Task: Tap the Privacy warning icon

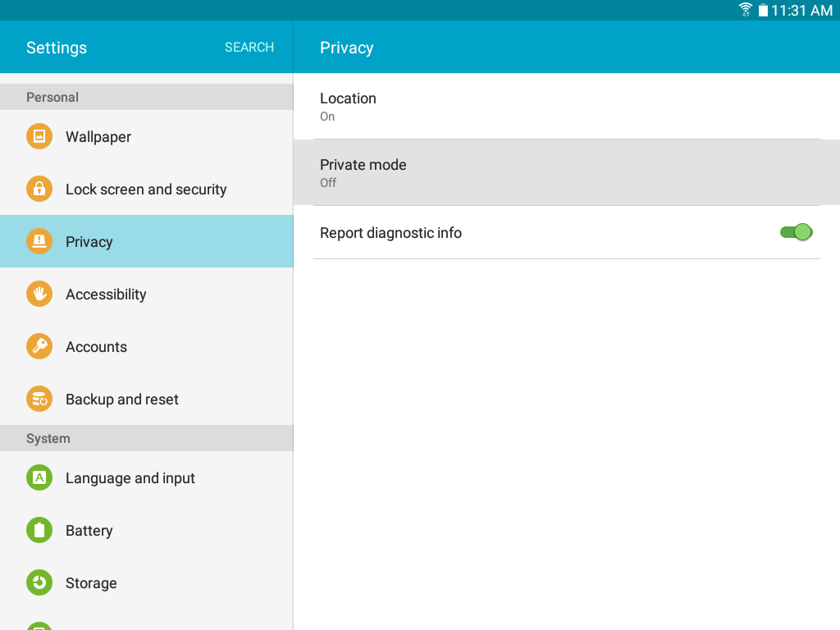Action: pos(39,242)
